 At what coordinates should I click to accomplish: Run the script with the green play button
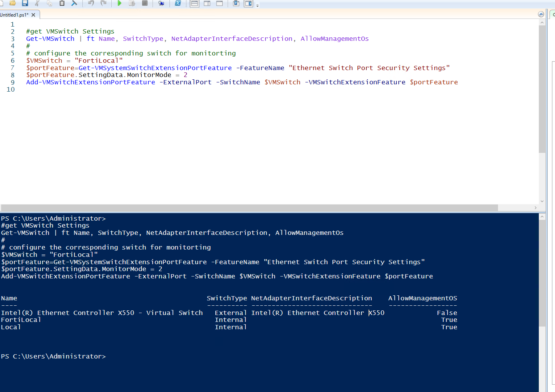click(x=119, y=3)
